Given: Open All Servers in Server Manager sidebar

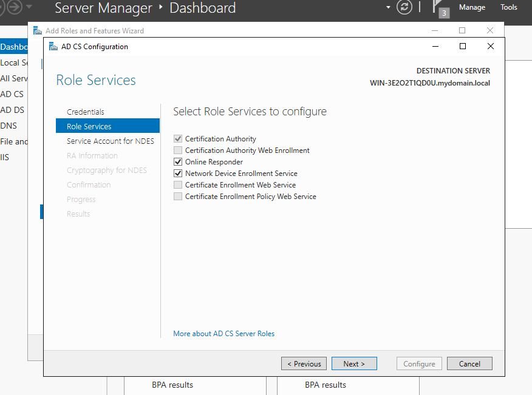Looking at the screenshot, I should pos(14,78).
